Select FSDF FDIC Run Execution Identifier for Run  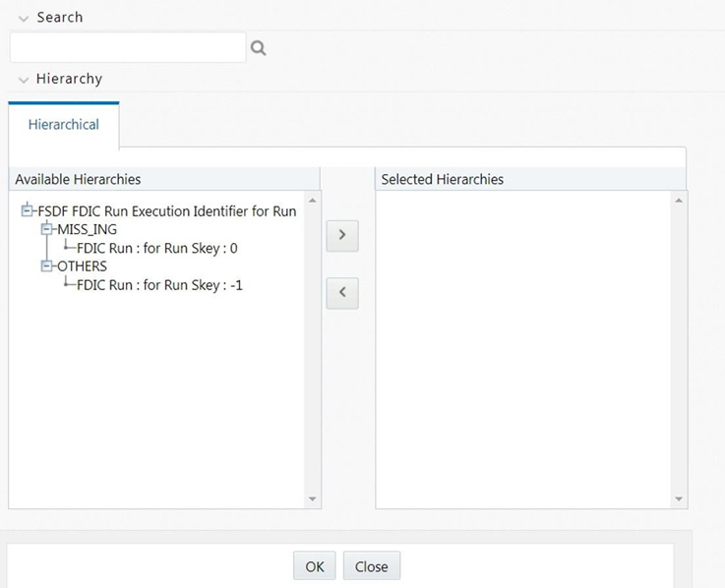point(167,211)
